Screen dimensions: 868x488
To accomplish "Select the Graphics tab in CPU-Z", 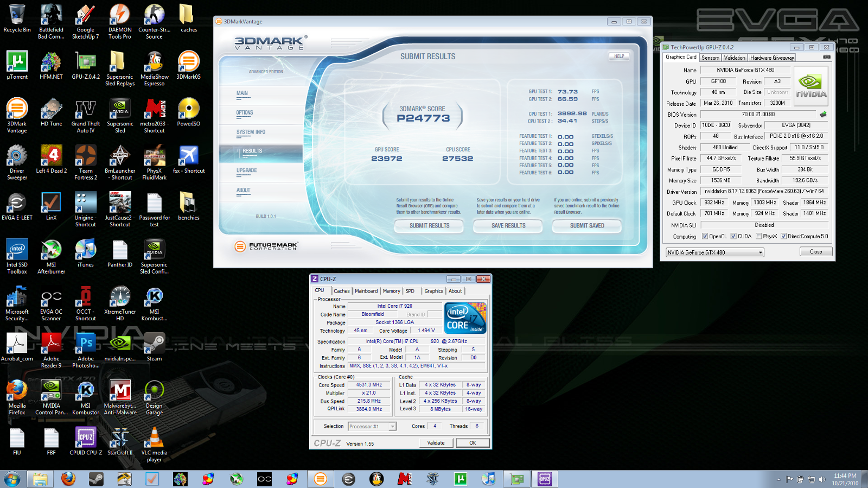I will coord(433,291).
